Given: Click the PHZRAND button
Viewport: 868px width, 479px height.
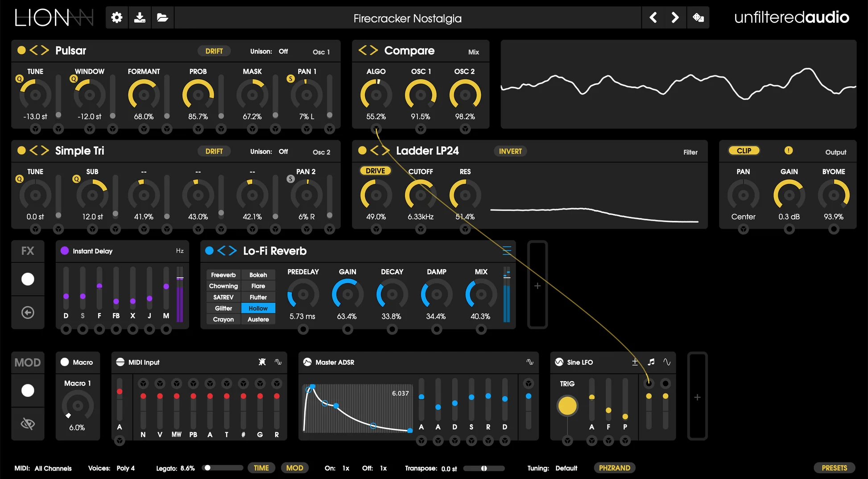Looking at the screenshot, I should [615, 468].
